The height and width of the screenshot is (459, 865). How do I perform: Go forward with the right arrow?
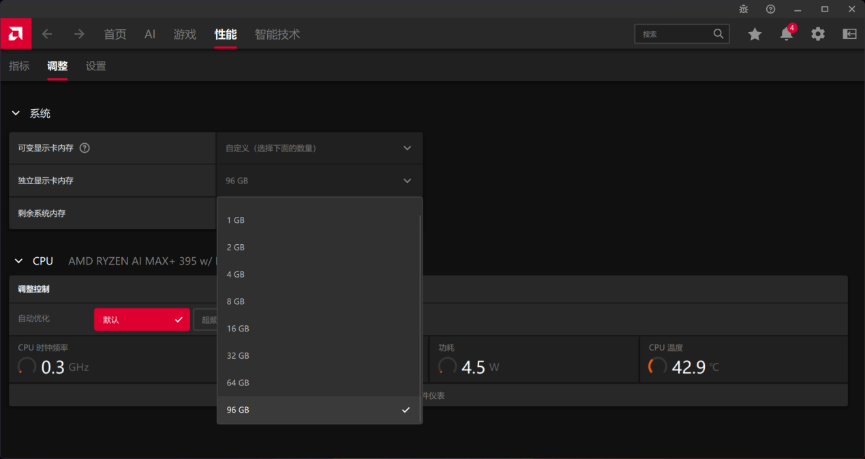(79, 34)
